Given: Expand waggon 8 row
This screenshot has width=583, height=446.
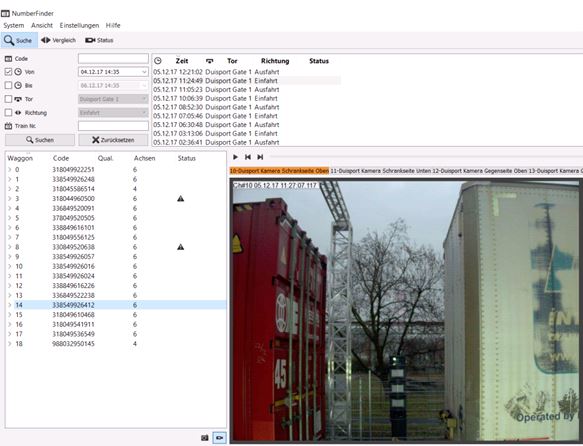Looking at the screenshot, I should (10, 247).
